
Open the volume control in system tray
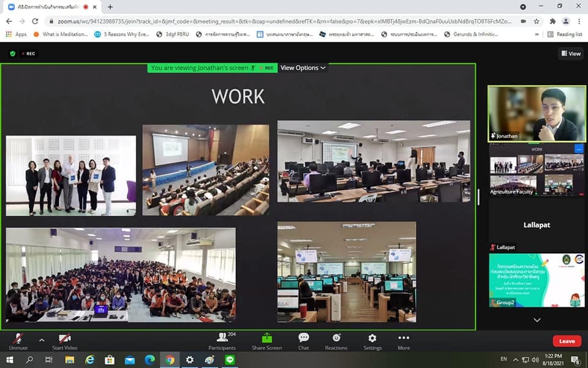coord(535,360)
